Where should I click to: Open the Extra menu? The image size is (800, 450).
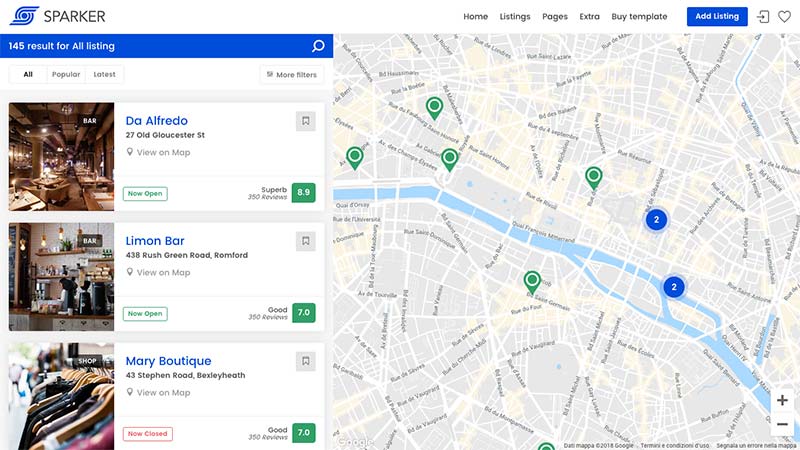tap(590, 17)
